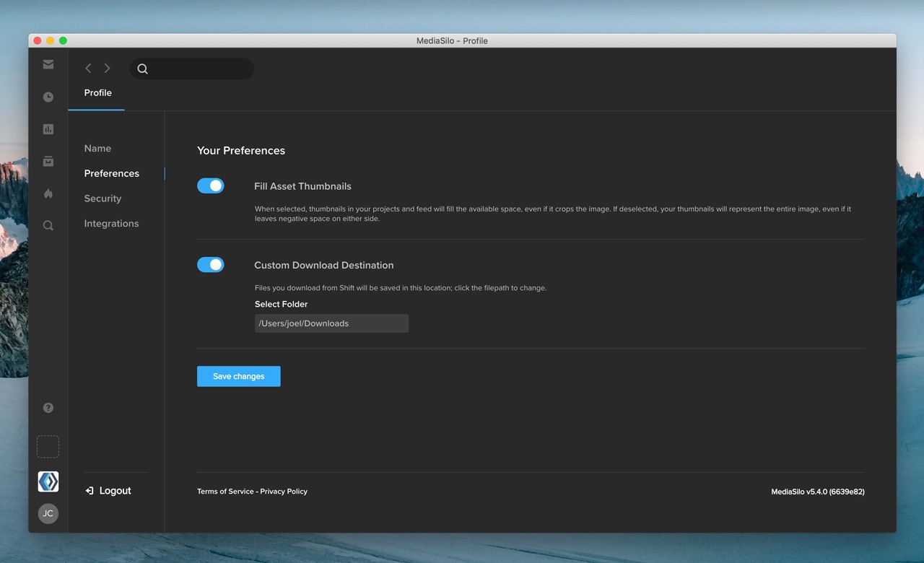Click the Logout button
This screenshot has width=924, height=563.
[x=108, y=491]
